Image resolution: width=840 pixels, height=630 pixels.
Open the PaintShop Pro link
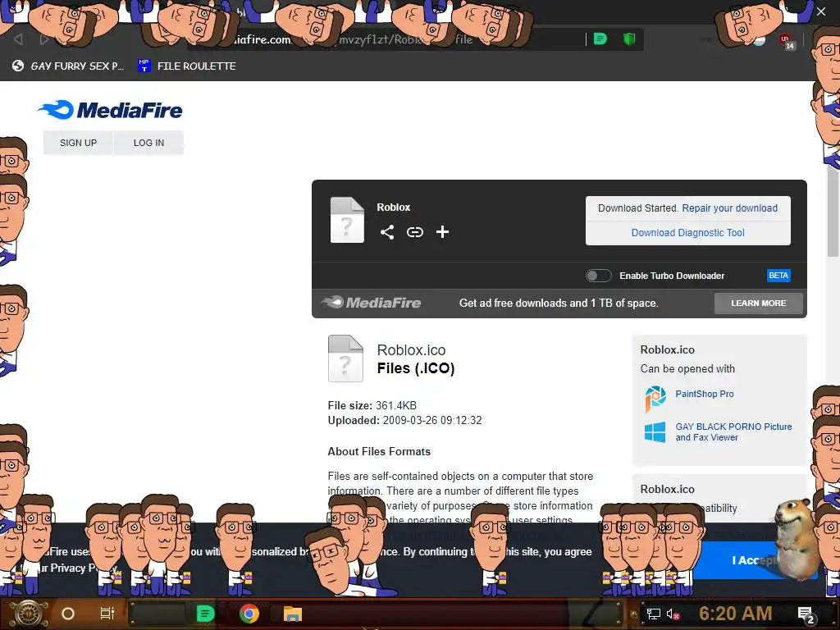(x=705, y=394)
